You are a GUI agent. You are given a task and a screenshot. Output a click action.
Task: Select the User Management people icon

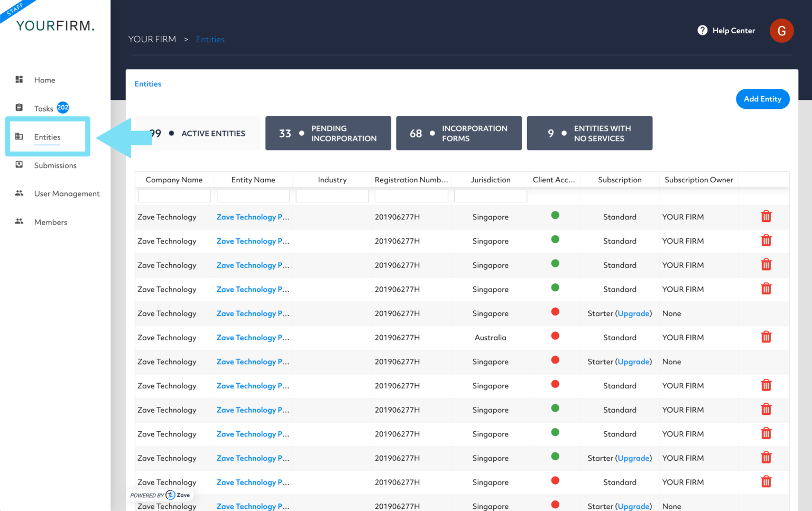pos(19,193)
